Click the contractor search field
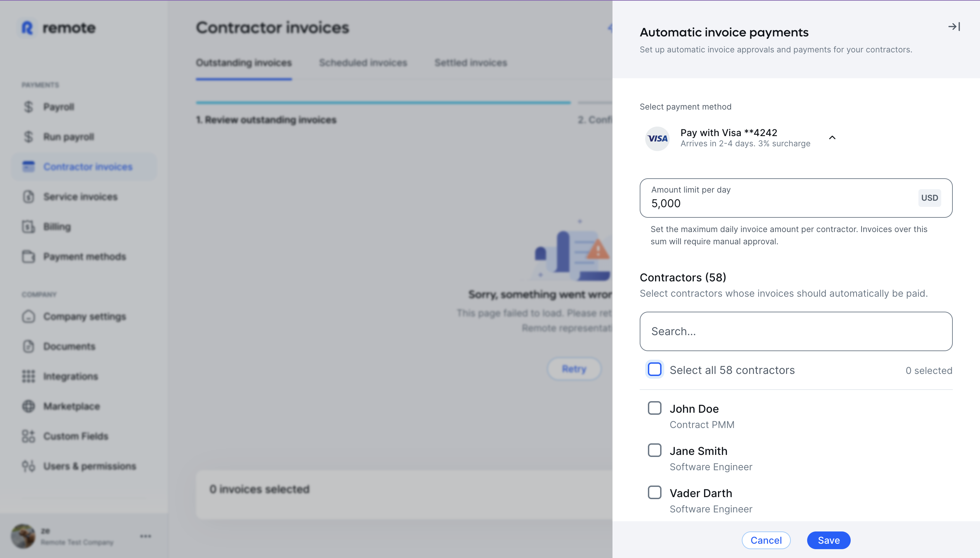The image size is (980, 558). 795,331
